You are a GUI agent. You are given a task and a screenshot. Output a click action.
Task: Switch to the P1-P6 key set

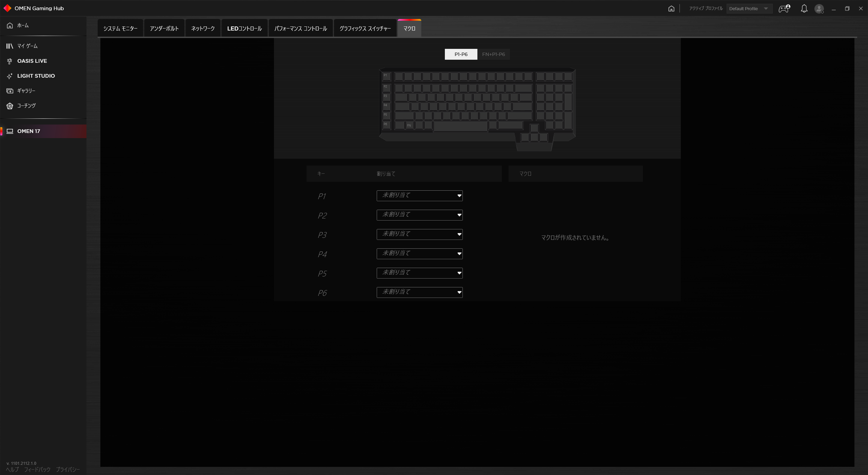click(x=461, y=54)
